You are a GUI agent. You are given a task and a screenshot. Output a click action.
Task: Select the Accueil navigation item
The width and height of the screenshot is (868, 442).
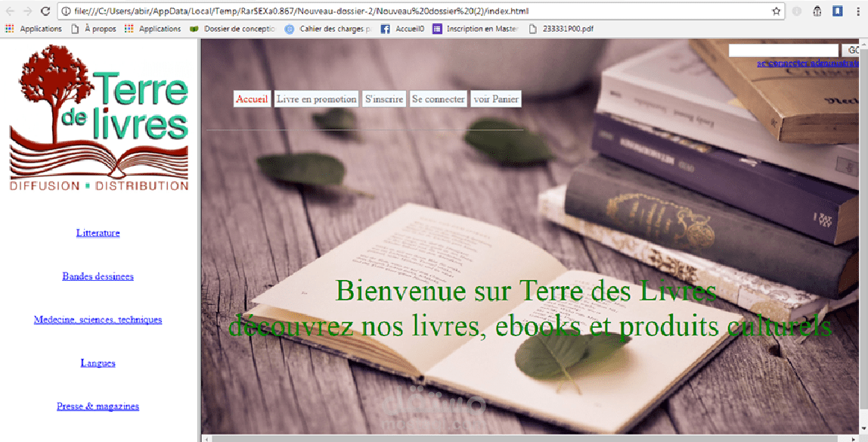pos(252,98)
